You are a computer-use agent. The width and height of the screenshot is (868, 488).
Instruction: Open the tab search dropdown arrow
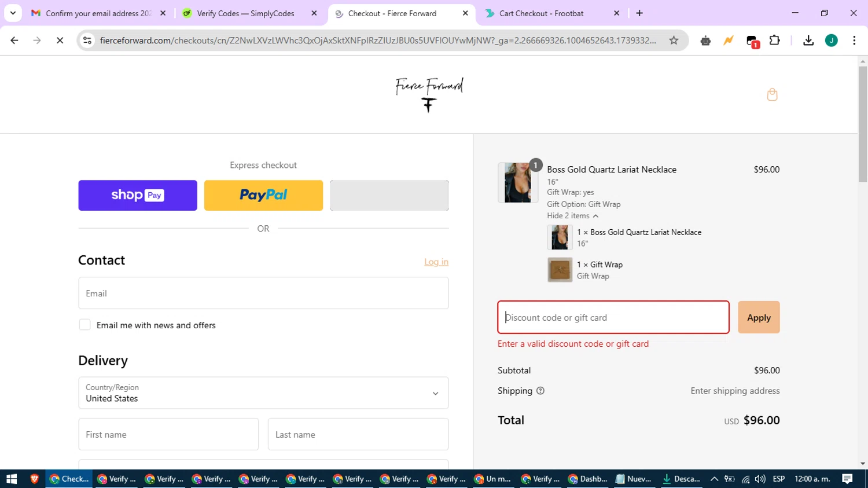click(13, 13)
